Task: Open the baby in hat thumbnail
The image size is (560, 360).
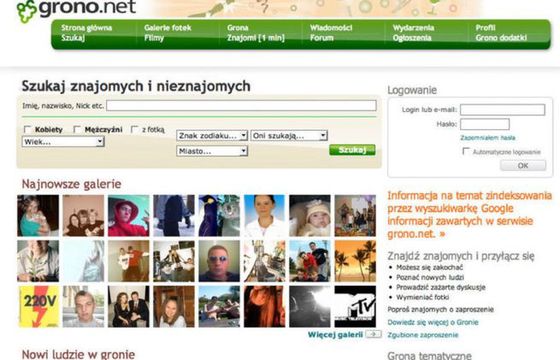Action: tap(310, 216)
